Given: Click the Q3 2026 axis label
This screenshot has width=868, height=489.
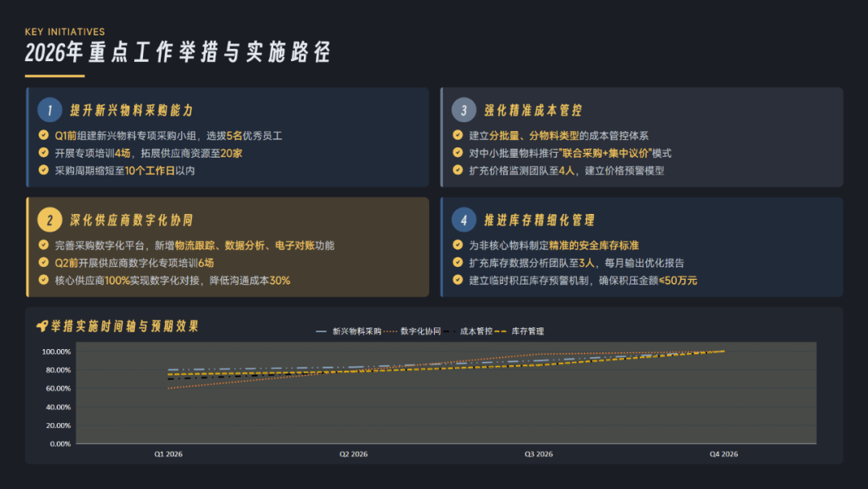Looking at the screenshot, I should coord(538,454).
